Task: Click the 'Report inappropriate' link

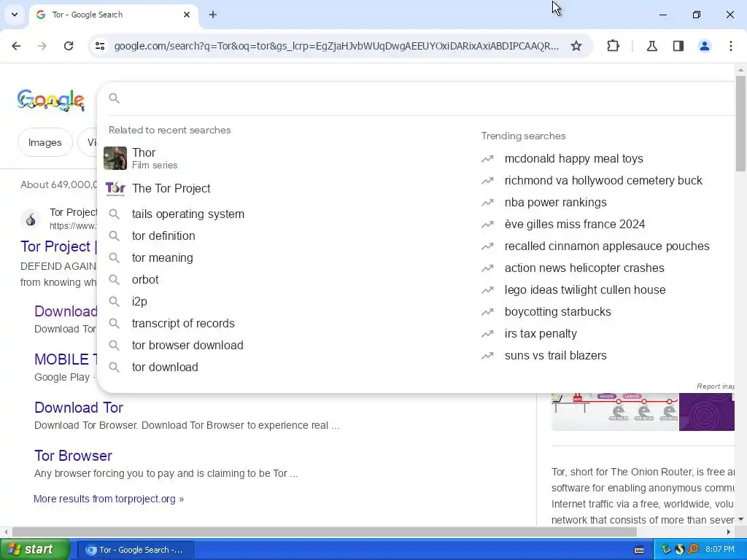Action: tap(715, 386)
